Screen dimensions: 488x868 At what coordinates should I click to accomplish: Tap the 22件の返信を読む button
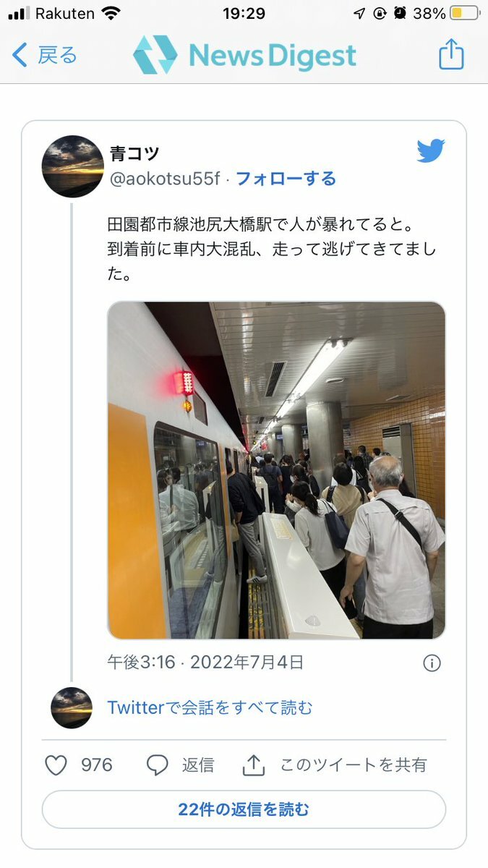pos(244,809)
